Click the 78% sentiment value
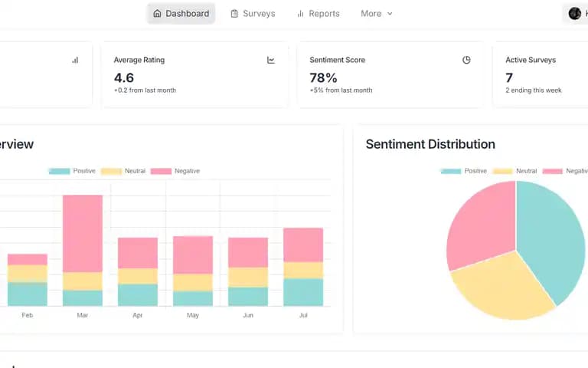 point(323,77)
